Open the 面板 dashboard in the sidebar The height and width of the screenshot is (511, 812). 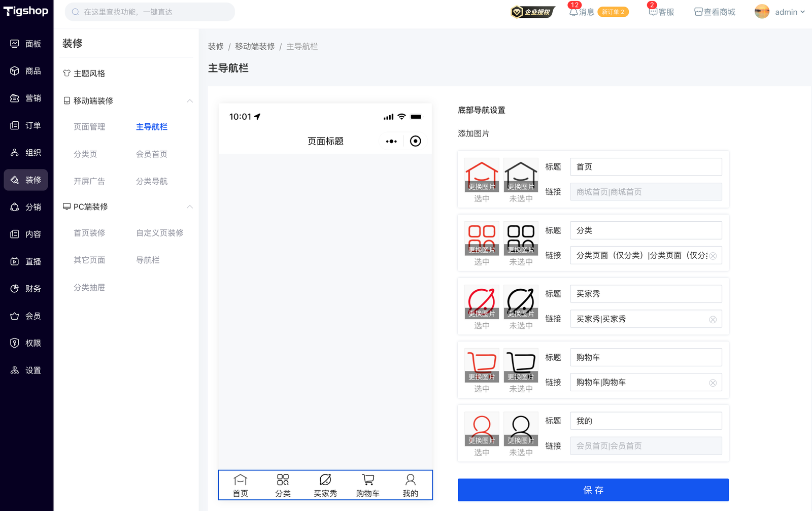point(26,44)
